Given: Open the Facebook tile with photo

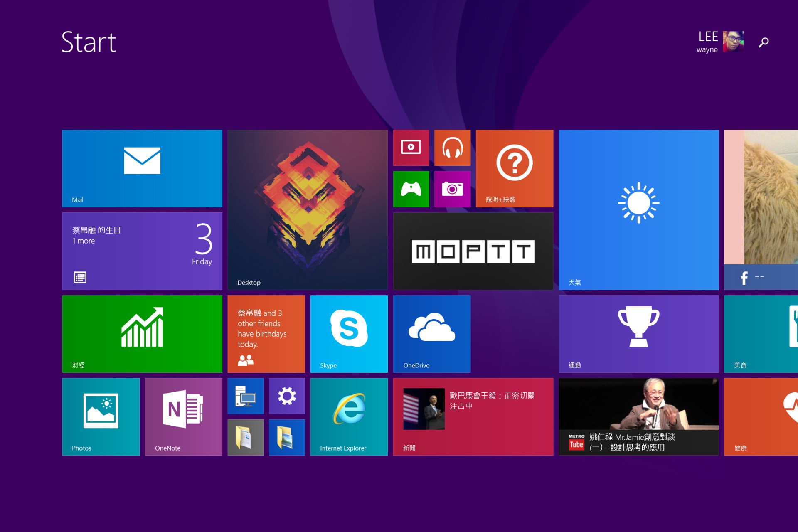Looking at the screenshot, I should 761,209.
